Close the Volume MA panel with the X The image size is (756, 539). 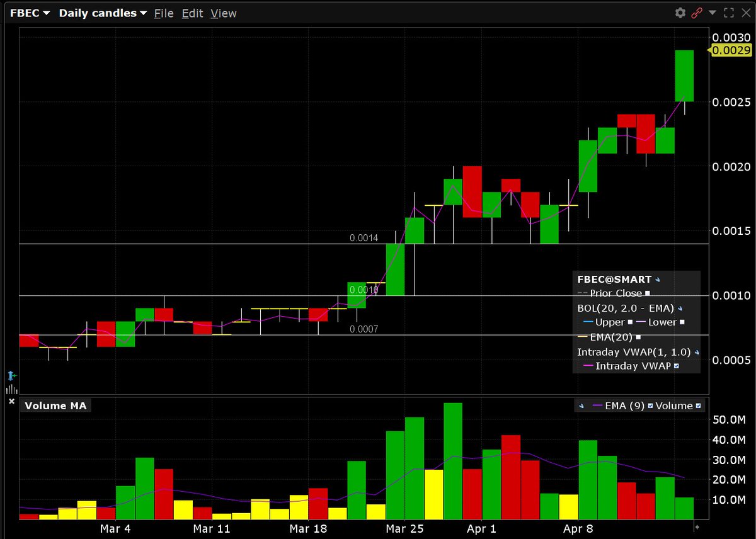(11, 401)
